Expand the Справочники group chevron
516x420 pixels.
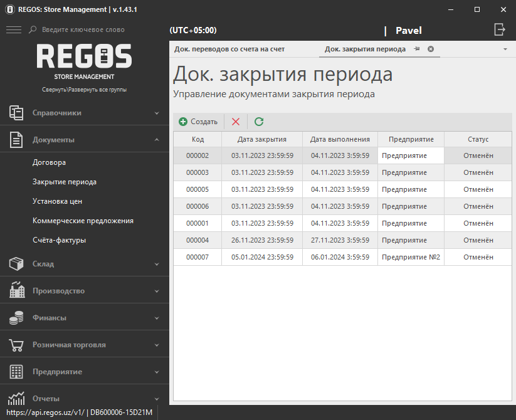pyautogui.click(x=157, y=113)
